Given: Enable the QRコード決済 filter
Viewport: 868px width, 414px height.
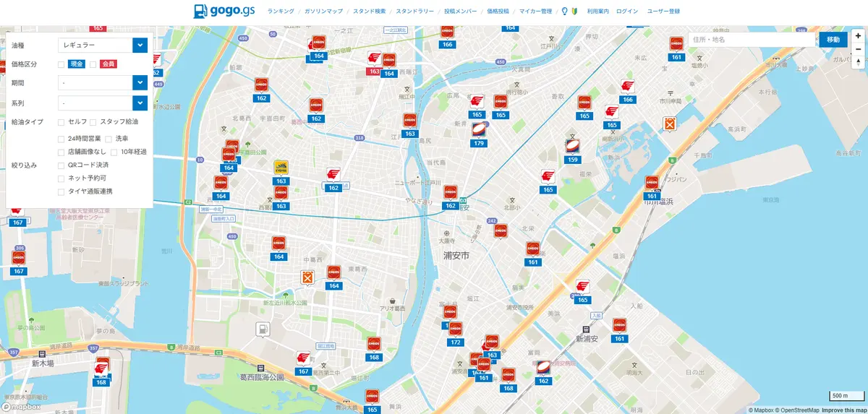Looking at the screenshot, I should pyautogui.click(x=61, y=165).
